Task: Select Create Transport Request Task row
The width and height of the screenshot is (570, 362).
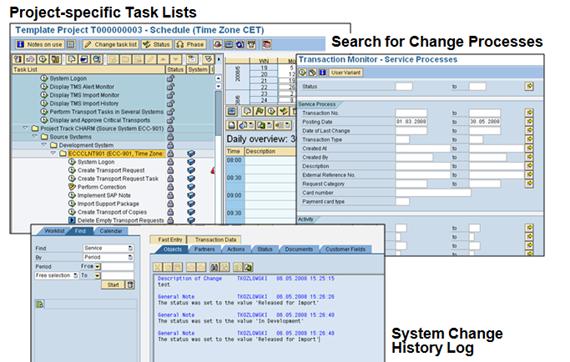Action: tap(118, 178)
